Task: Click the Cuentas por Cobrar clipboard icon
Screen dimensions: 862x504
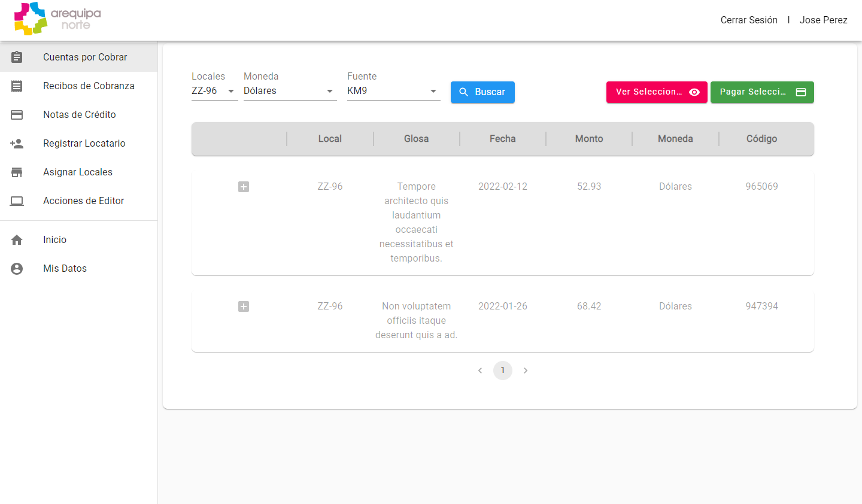Action: (17, 57)
